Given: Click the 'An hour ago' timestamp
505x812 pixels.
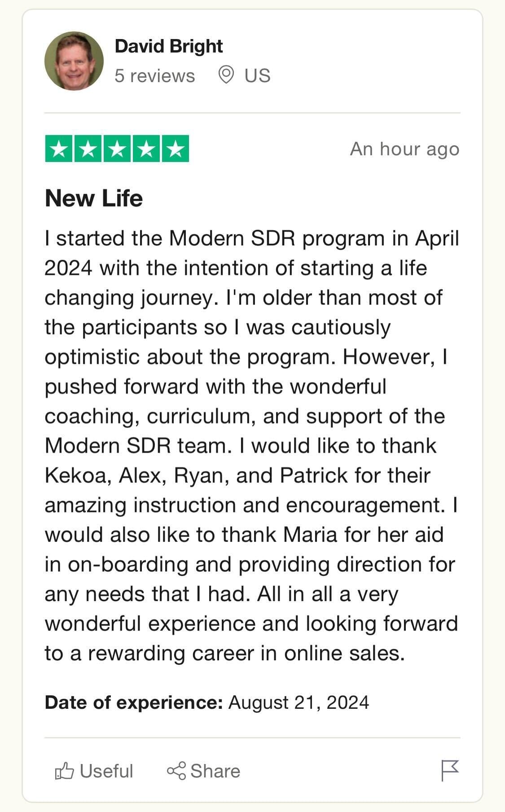Looking at the screenshot, I should [x=404, y=149].
